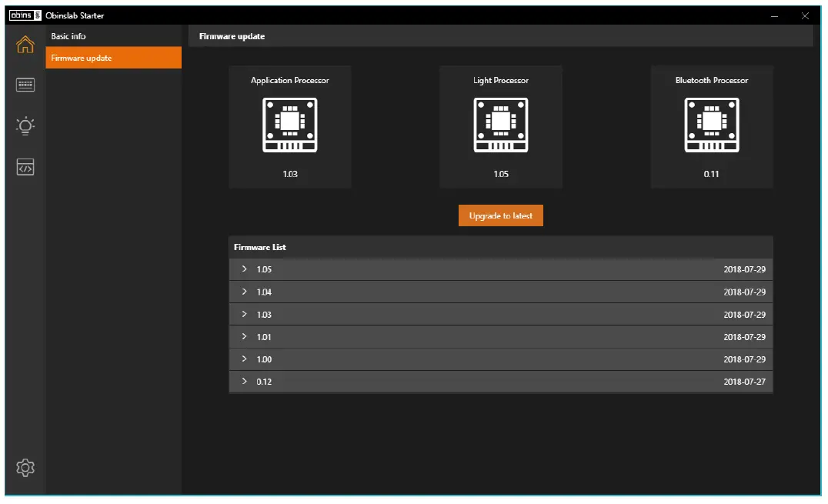Select the Light Processor chip icon
The height and width of the screenshot is (504, 828).
point(501,124)
